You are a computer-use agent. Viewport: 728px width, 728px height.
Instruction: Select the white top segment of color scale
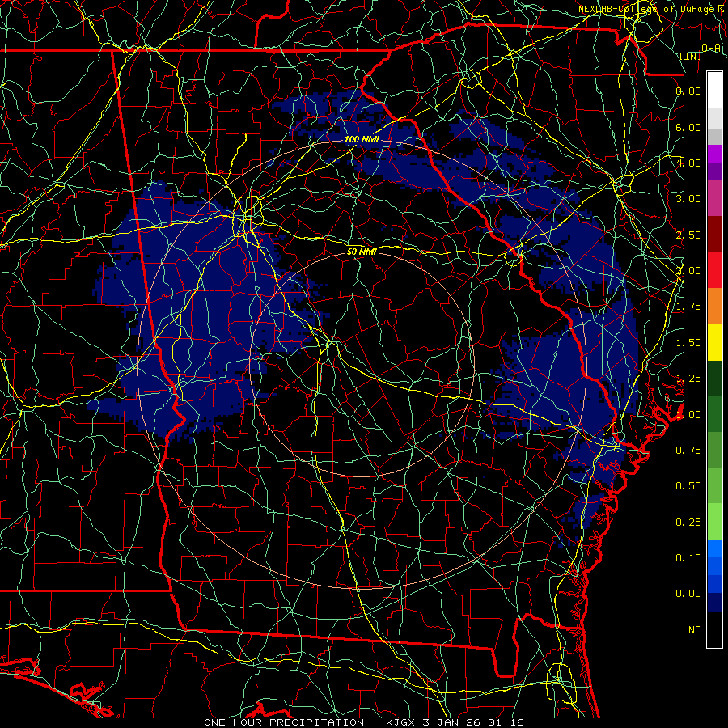tap(714, 91)
